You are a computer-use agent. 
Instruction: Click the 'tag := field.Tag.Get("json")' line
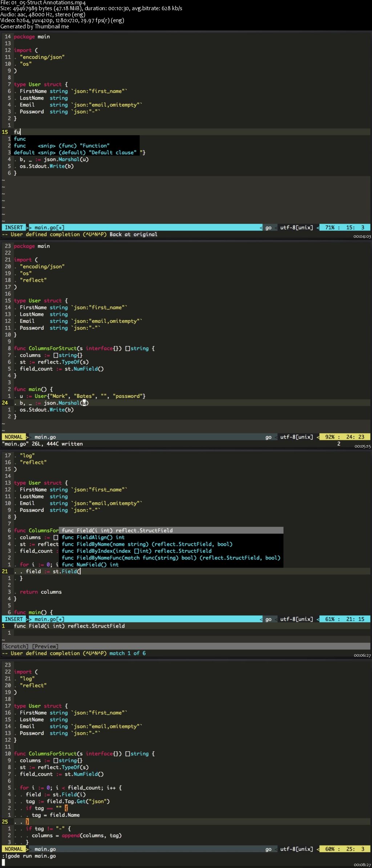(68, 801)
